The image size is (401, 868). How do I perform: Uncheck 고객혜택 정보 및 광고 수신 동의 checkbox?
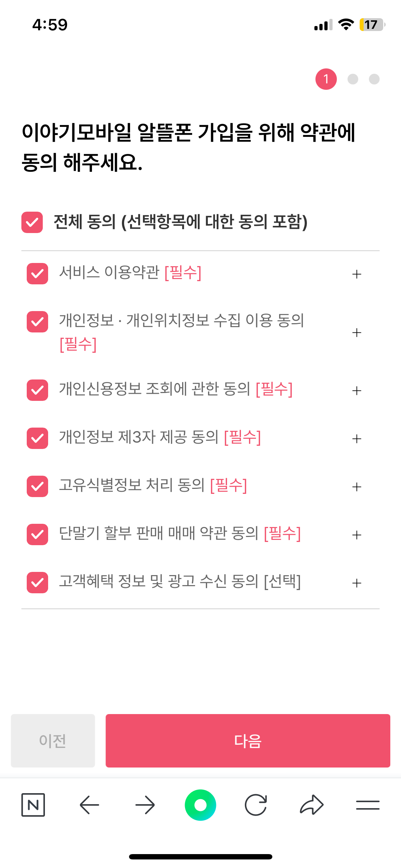click(x=37, y=583)
